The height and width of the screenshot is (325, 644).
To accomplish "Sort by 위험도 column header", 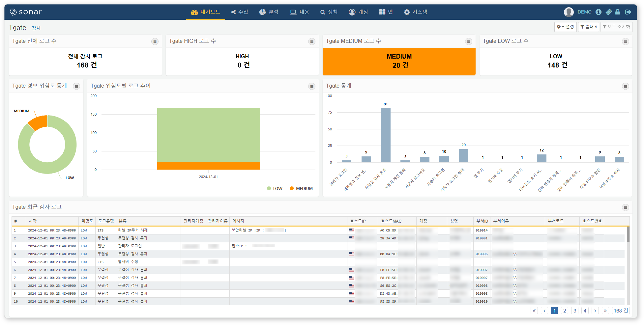I will tap(87, 221).
